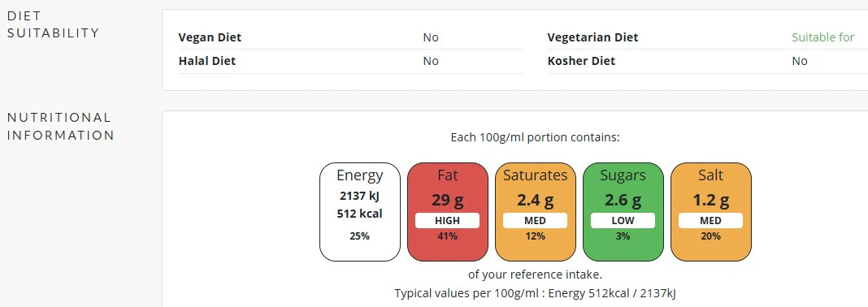
Task: Click the Halal Diet label
Action: (x=207, y=62)
